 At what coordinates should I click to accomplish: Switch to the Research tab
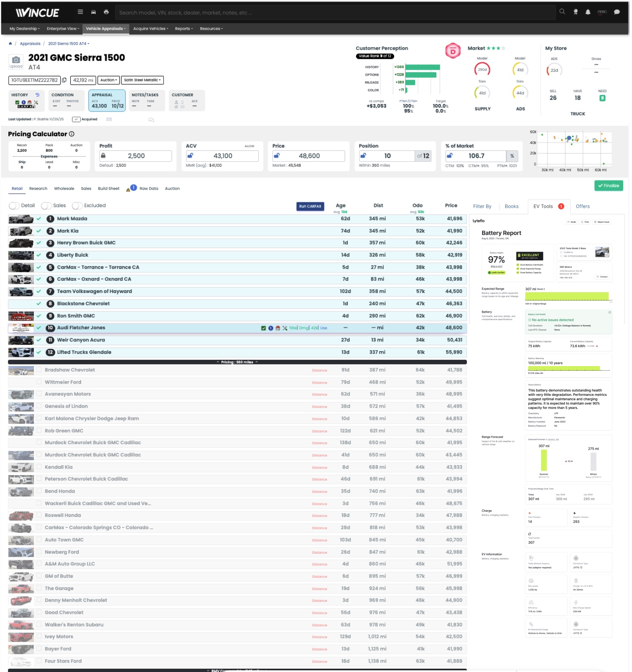(38, 188)
